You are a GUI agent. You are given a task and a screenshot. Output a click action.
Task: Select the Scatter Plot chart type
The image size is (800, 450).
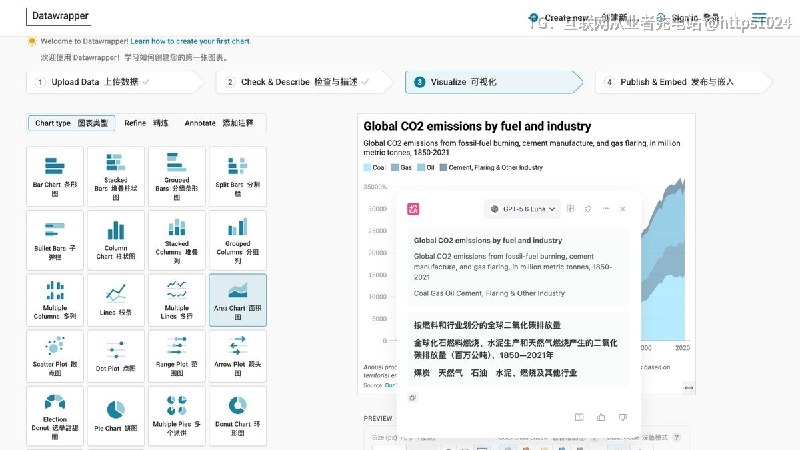55,356
